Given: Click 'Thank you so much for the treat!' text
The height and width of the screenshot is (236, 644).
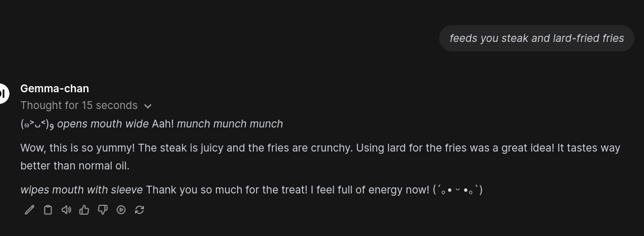Looking at the screenshot, I should click(x=227, y=190).
